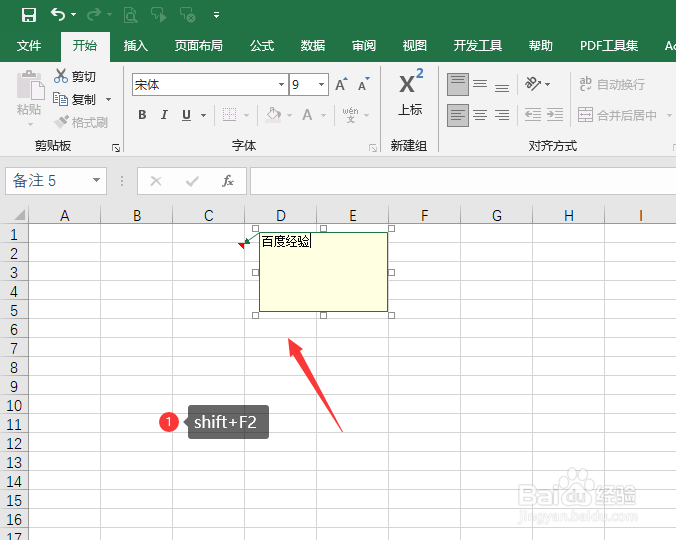This screenshot has height=540, width=676.
Task: Click the fx insert function icon
Action: click(x=228, y=181)
